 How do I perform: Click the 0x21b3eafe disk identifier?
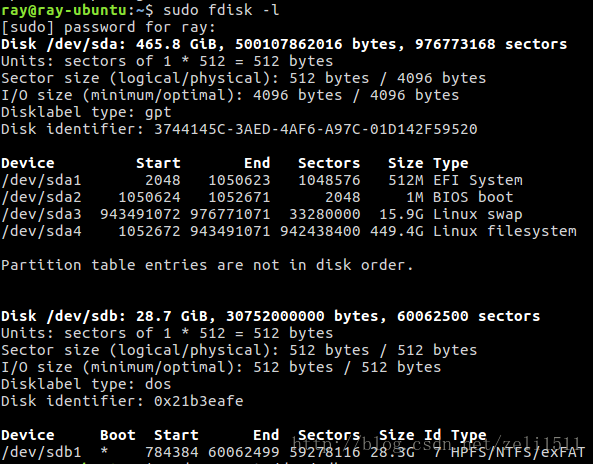[x=199, y=401]
